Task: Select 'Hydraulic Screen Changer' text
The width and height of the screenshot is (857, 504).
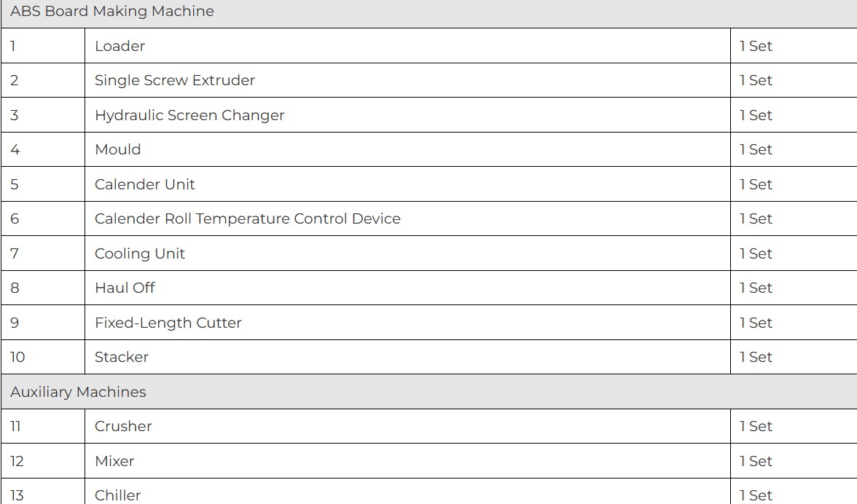Action: pos(189,115)
